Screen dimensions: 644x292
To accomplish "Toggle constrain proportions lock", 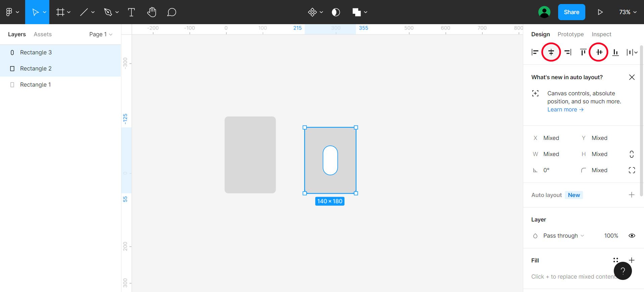I will coord(632,154).
